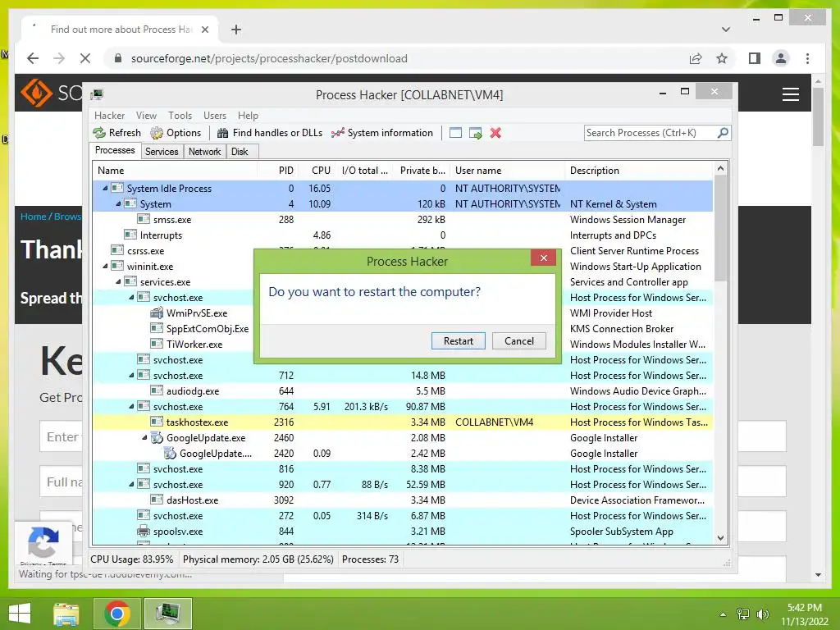Collapse the services.exe tree node
The image size is (840, 630).
tap(118, 281)
